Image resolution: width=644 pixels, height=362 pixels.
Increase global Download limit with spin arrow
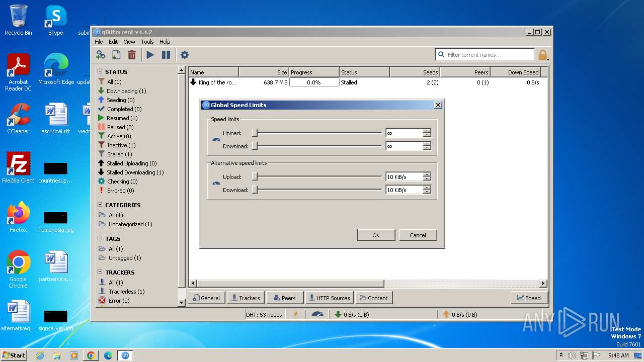point(427,144)
